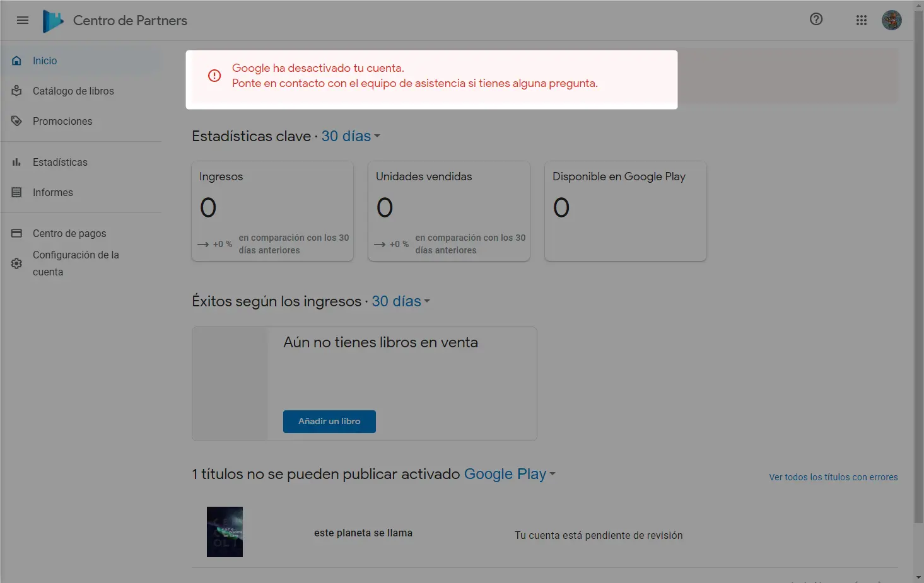Expand Estadísticas clave 30 días dropdown
Viewport: 924px width, 583px height.
click(351, 136)
